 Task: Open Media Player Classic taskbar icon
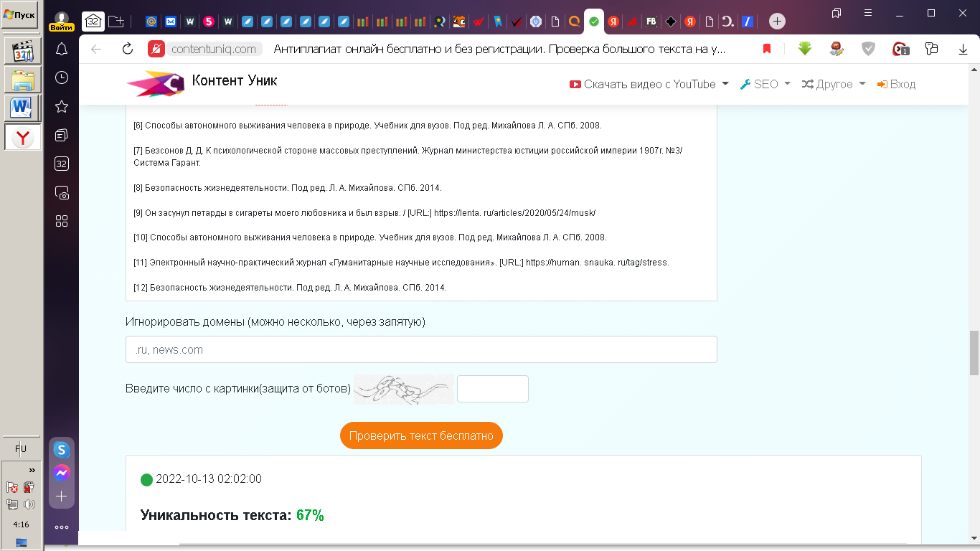click(22, 51)
